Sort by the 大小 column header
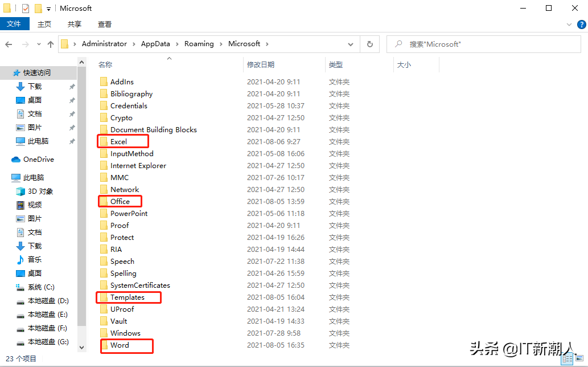Screen dimensions: 588x367 pos(404,64)
